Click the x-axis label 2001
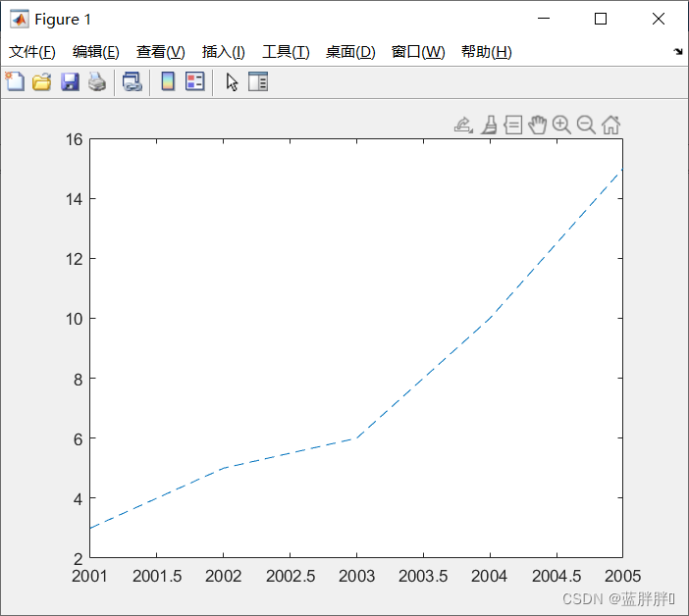 coord(89,576)
